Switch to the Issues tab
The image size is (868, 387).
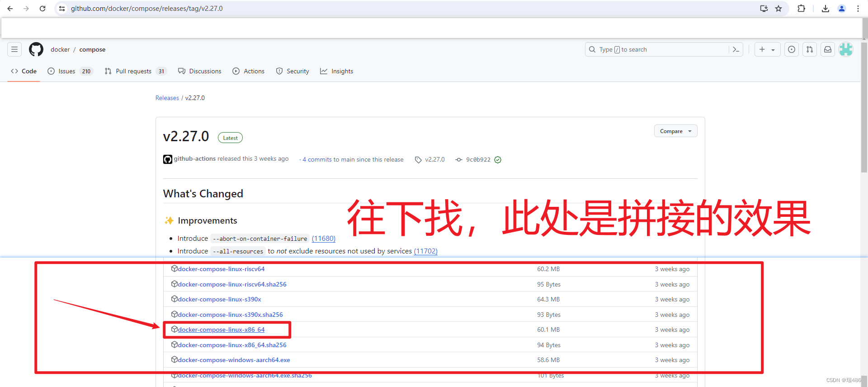[x=70, y=71]
